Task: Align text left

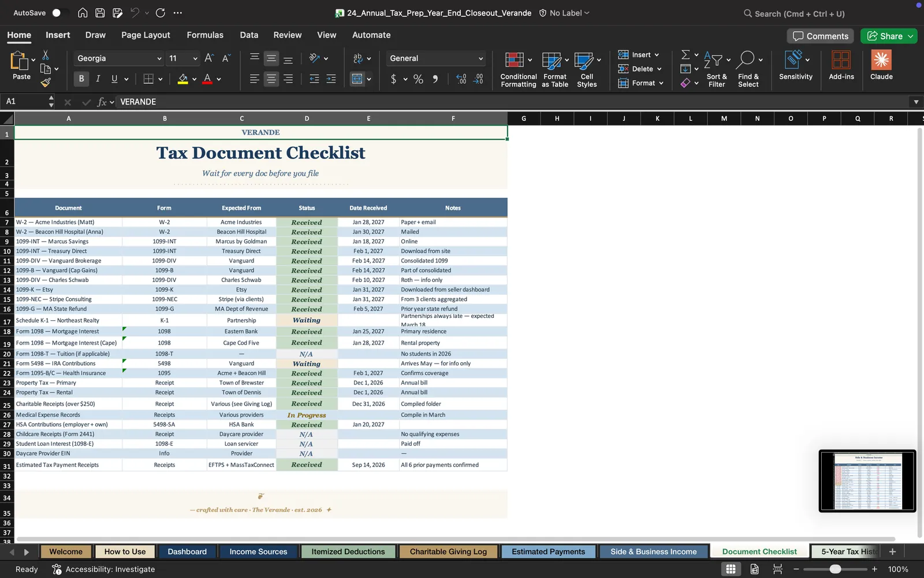Action: click(x=254, y=79)
